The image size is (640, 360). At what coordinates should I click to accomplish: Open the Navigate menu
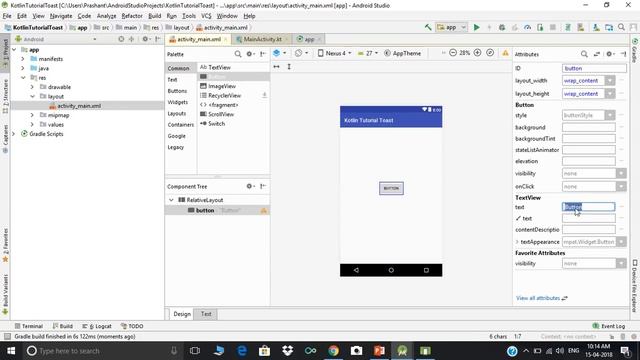[61, 16]
